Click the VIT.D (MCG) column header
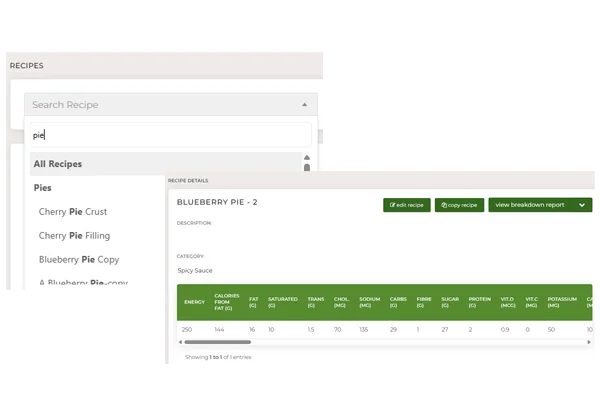600x400 pixels. (x=508, y=302)
